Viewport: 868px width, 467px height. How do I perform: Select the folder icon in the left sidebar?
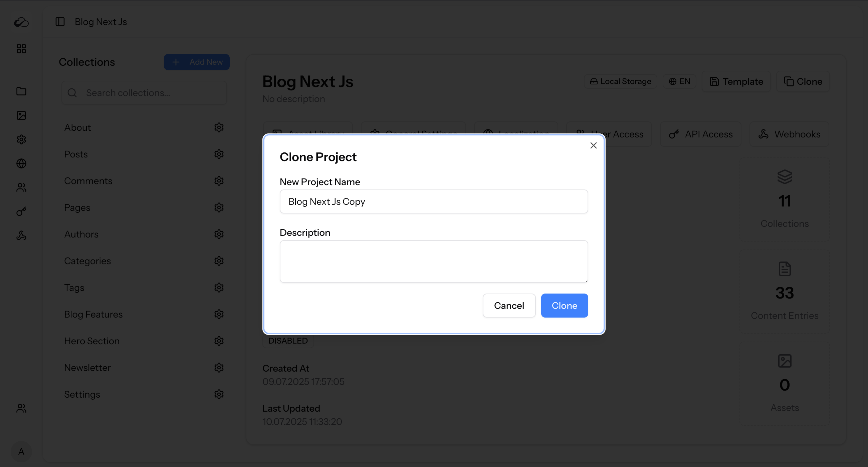pos(21,91)
